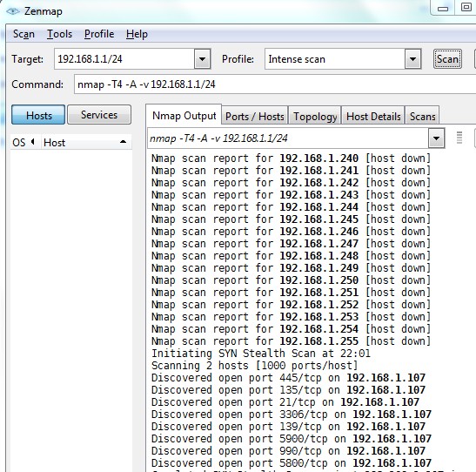476x472 pixels.
Task: Switch to the Scans tab
Action: 422,117
